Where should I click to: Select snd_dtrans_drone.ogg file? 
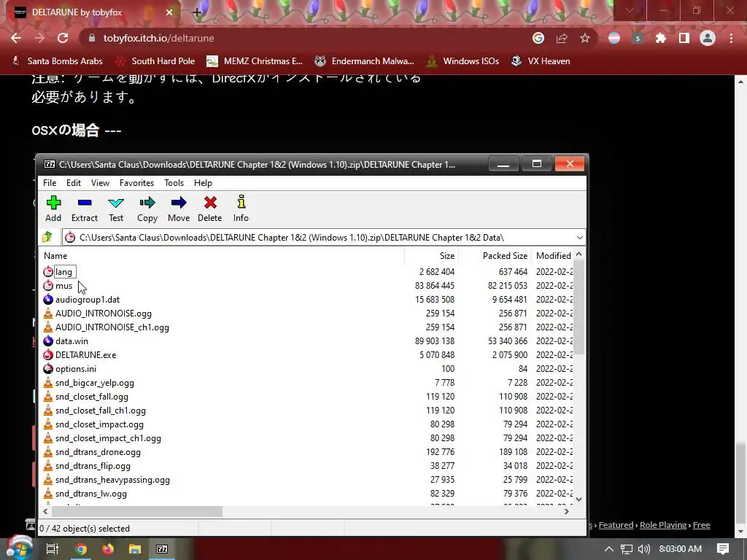(98, 451)
